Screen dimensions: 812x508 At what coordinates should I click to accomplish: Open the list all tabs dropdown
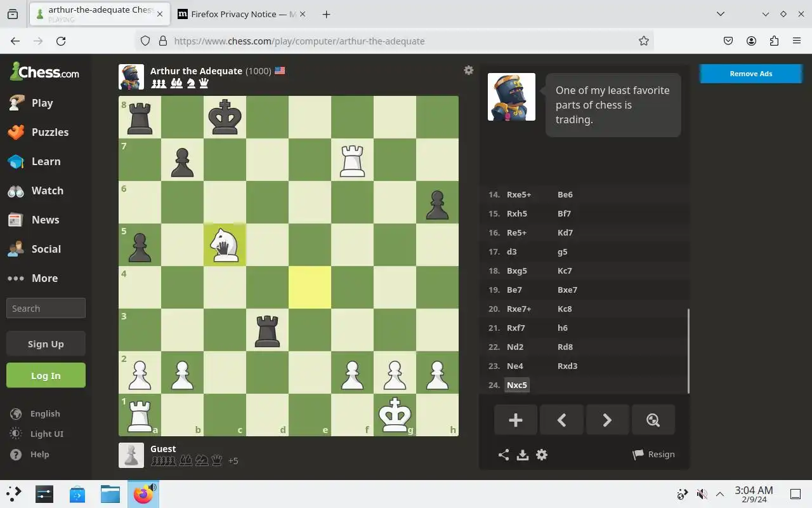[721, 14]
